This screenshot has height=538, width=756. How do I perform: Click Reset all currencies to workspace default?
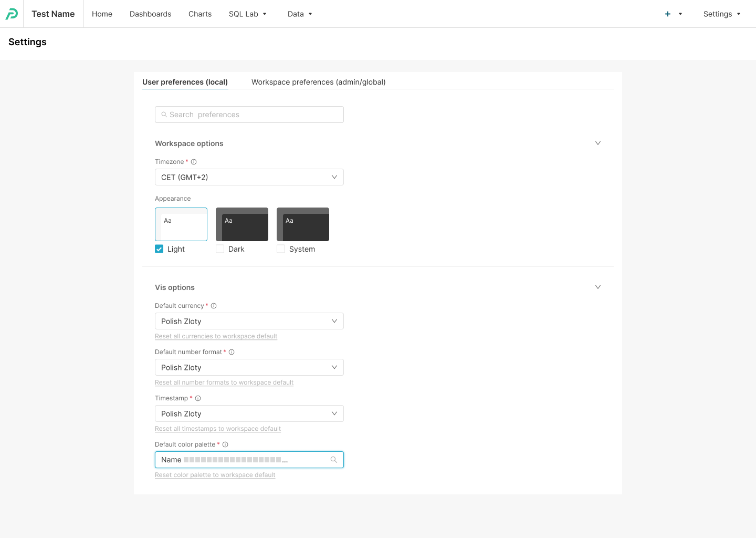tap(216, 336)
